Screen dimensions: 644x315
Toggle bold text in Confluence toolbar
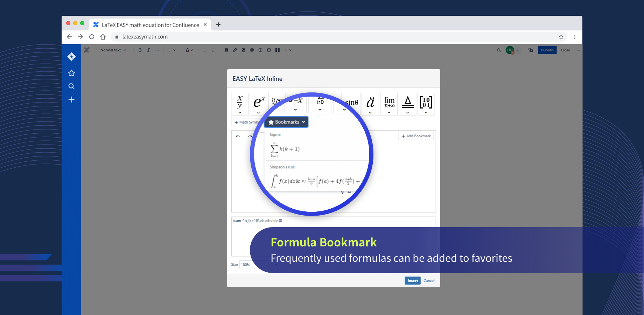click(x=140, y=50)
